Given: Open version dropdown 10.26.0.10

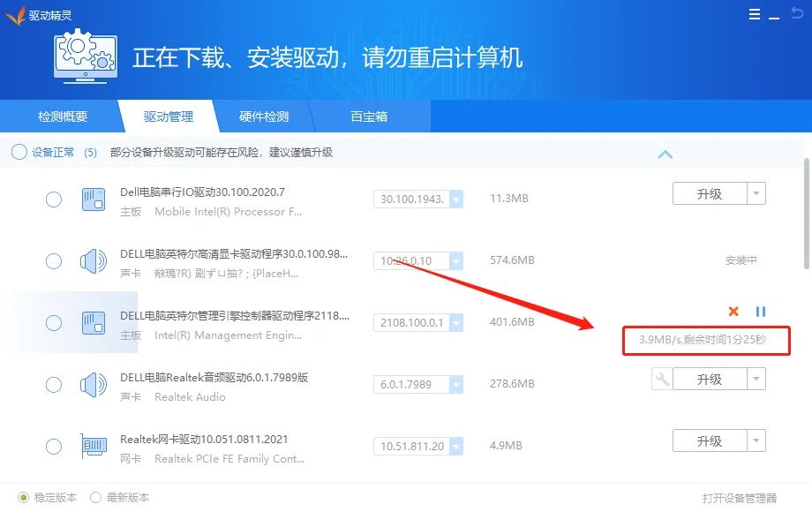Looking at the screenshot, I should (456, 261).
